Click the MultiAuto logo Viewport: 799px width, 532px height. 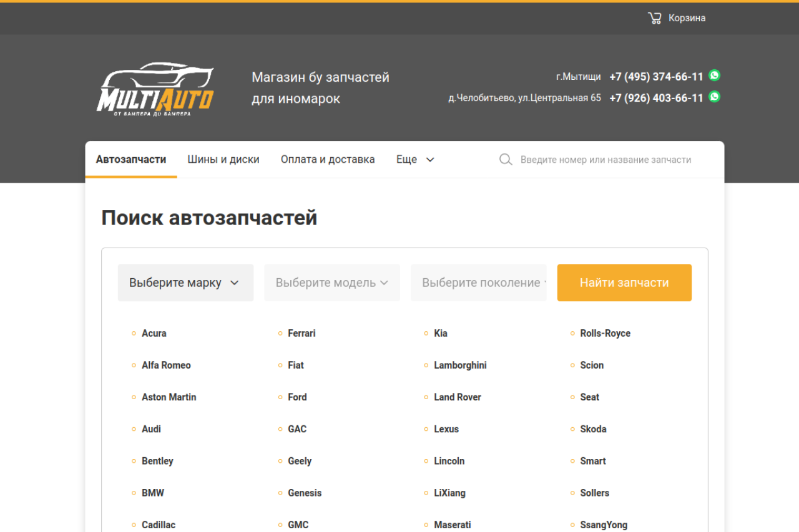pyautogui.click(x=155, y=89)
